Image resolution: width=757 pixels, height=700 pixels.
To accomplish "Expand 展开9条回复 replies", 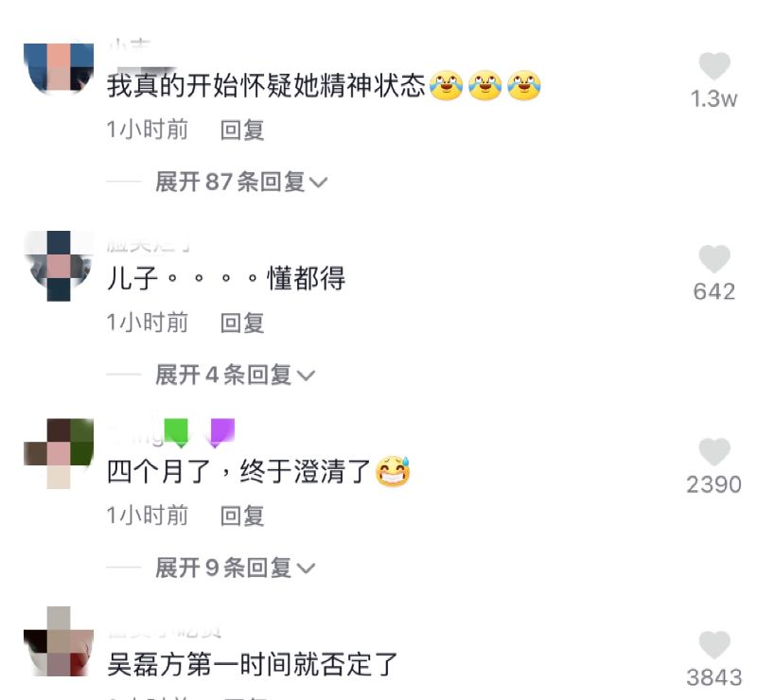I will coord(235,568).
